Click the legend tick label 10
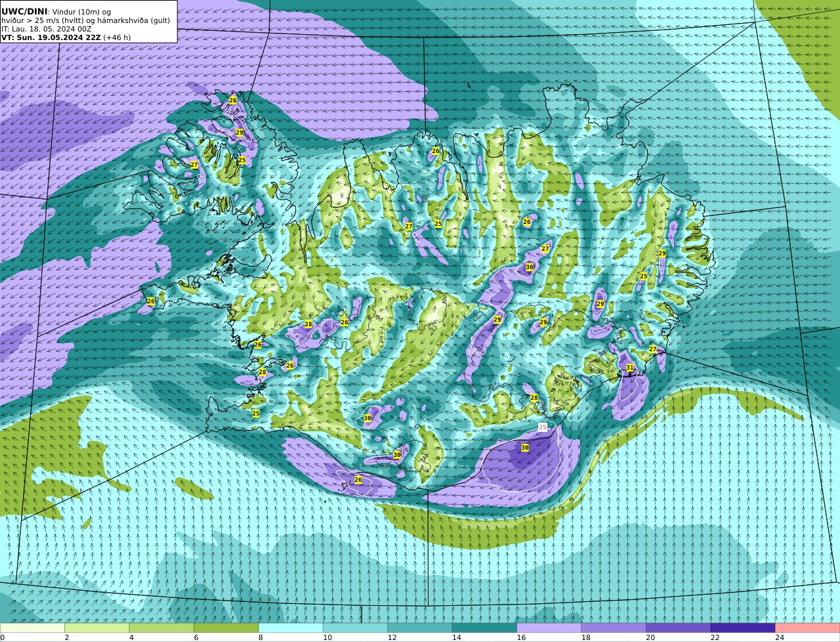 327,637
